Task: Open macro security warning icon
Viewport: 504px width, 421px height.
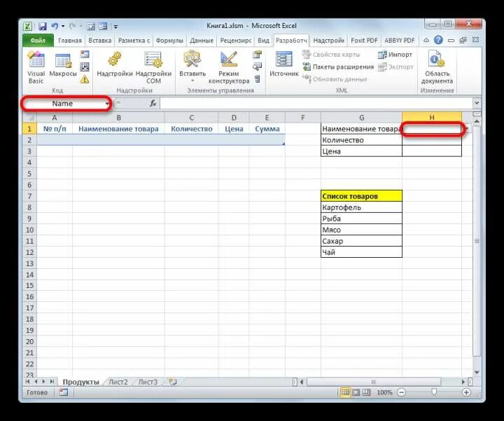Action: tap(85, 79)
